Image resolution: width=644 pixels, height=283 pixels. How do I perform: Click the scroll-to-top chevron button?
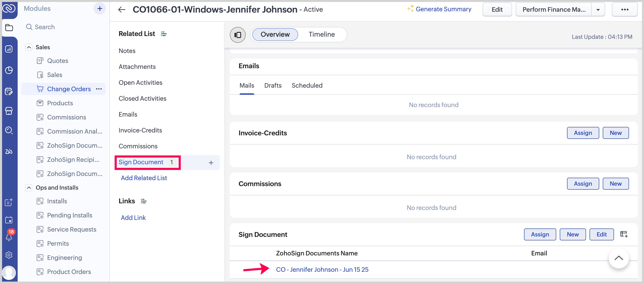click(618, 258)
